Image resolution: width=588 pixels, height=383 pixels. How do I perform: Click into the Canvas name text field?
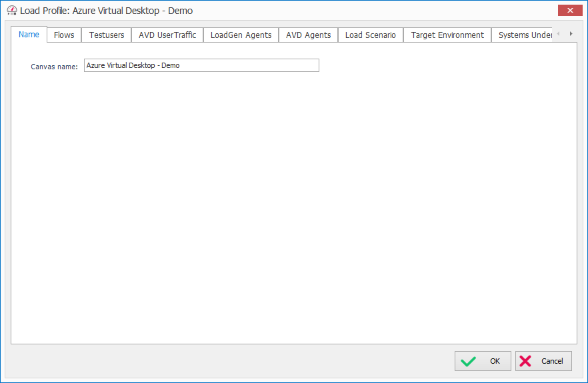(x=201, y=65)
